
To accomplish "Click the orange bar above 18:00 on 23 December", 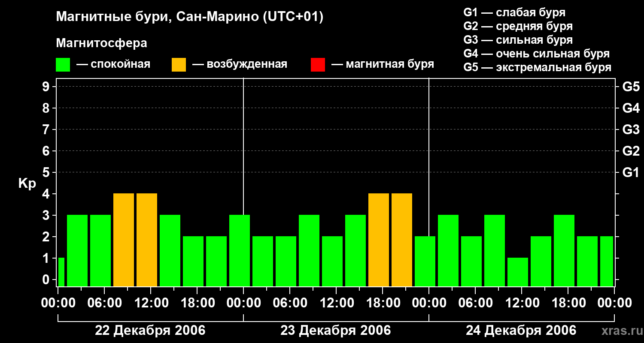I will [x=379, y=240].
